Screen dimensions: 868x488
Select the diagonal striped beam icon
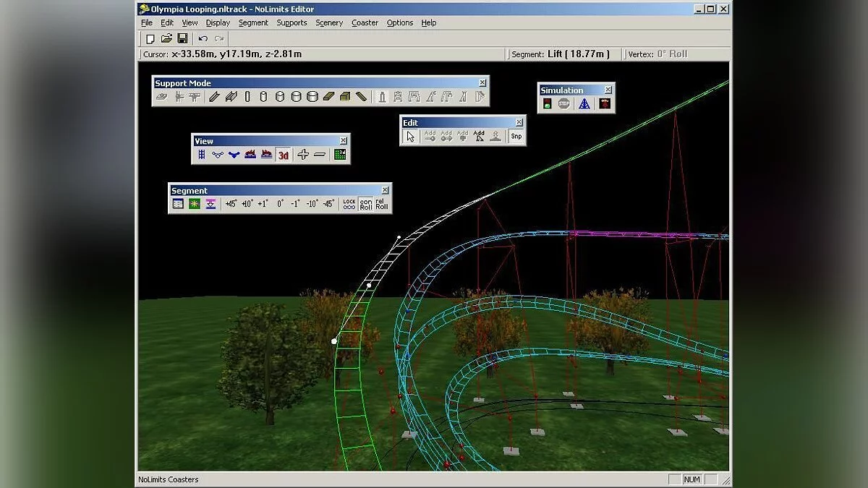tap(362, 96)
